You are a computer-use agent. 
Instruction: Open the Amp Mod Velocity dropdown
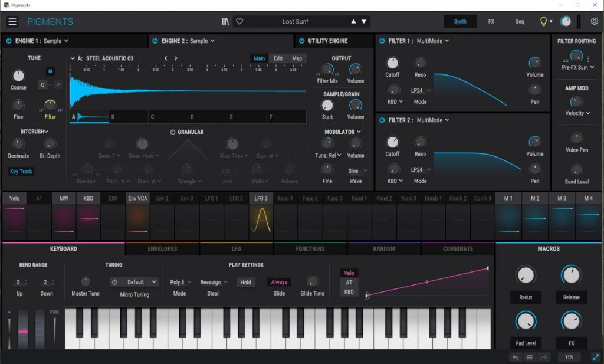click(577, 113)
